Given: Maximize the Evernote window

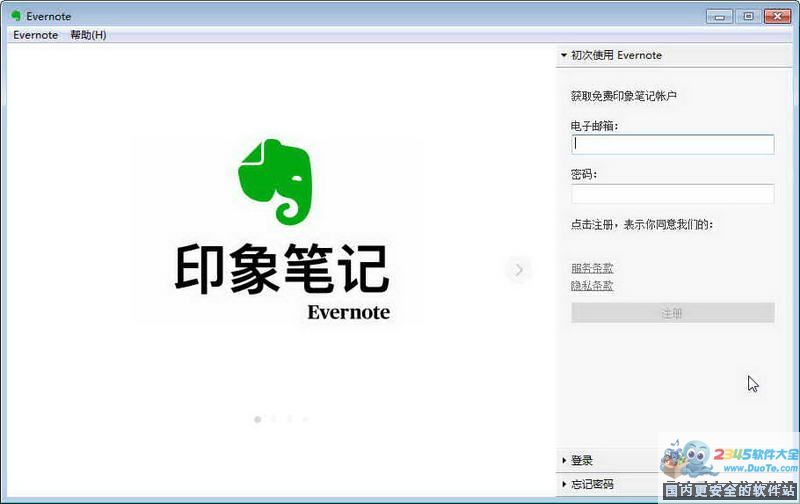Looking at the screenshot, I should (x=748, y=16).
